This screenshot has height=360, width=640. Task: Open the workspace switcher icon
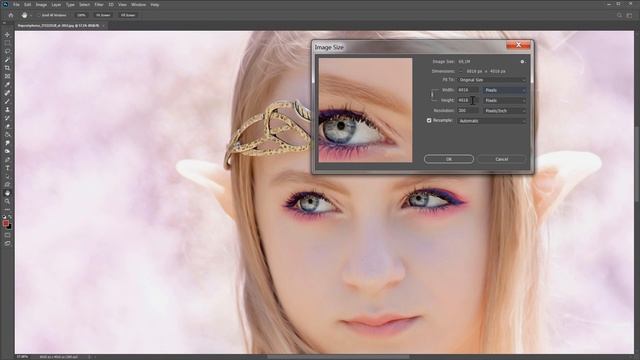click(630, 15)
